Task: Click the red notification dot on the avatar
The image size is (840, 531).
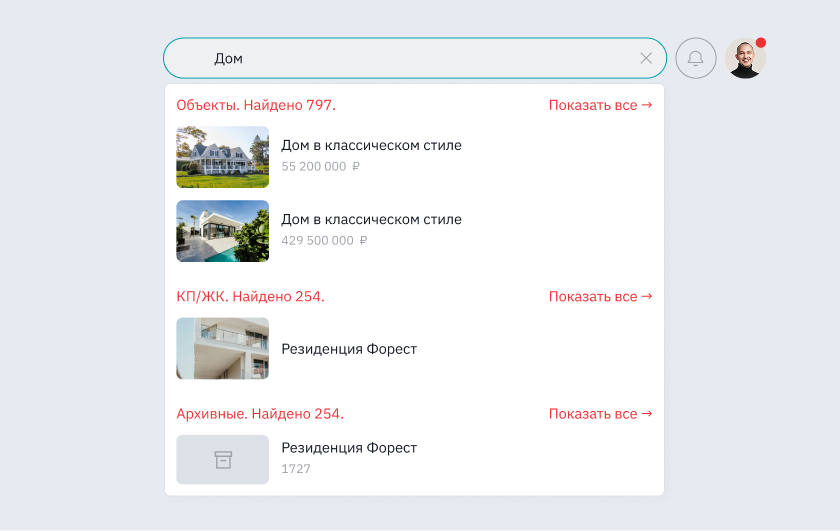Action: [x=761, y=43]
